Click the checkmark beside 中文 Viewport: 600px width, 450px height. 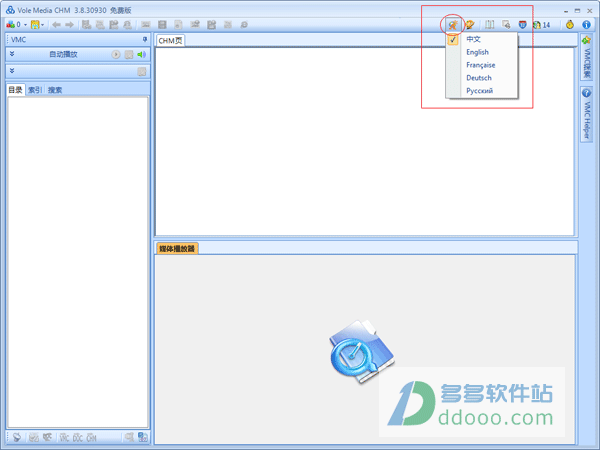pos(453,39)
